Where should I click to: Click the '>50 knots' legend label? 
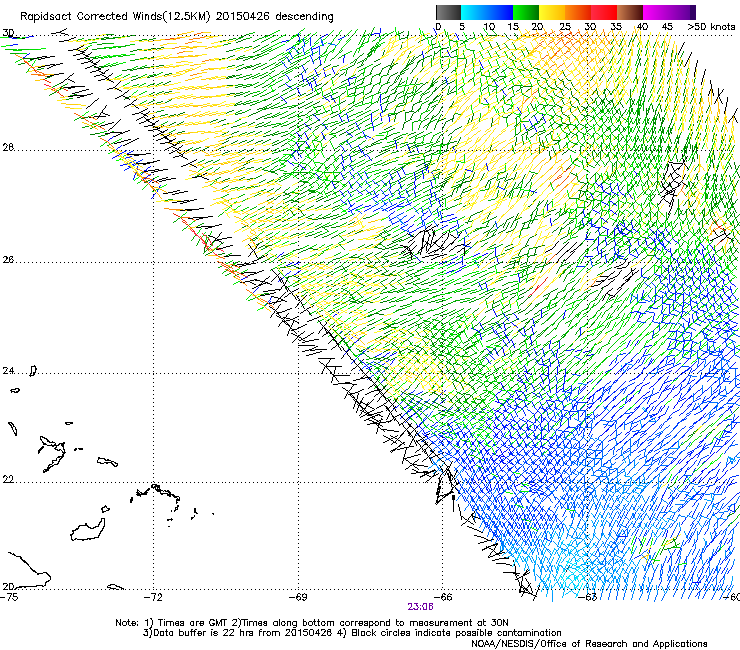711,27
